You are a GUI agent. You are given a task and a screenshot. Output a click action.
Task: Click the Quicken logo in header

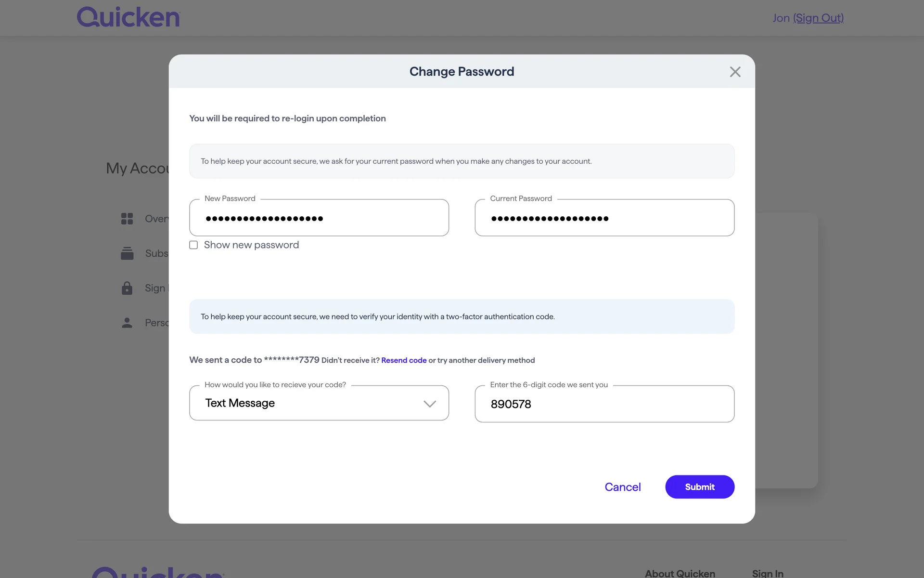pos(128,17)
